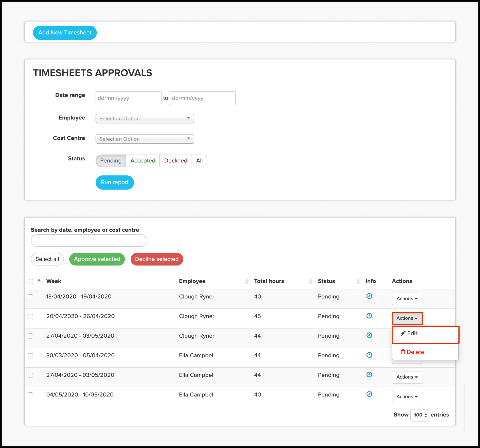Sort by Week using blue arrow icon

(x=39, y=280)
